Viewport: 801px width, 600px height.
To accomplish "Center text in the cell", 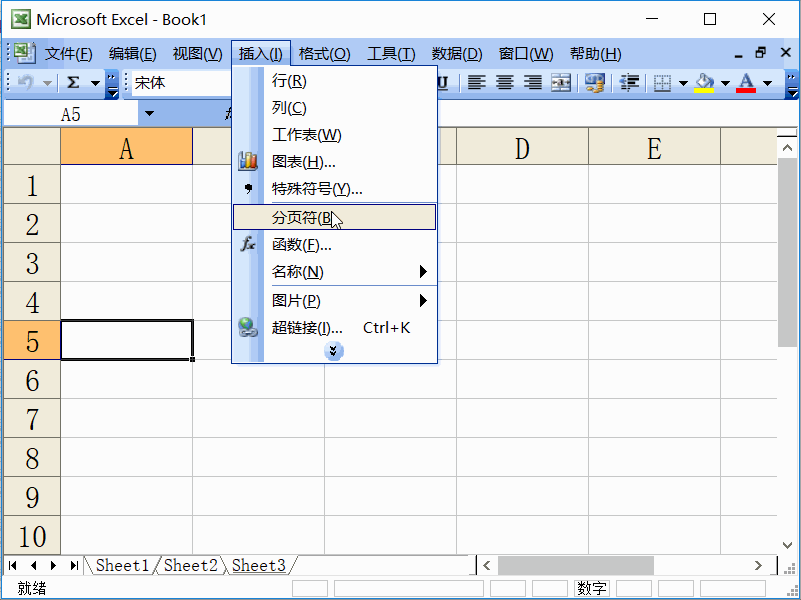I will (505, 82).
